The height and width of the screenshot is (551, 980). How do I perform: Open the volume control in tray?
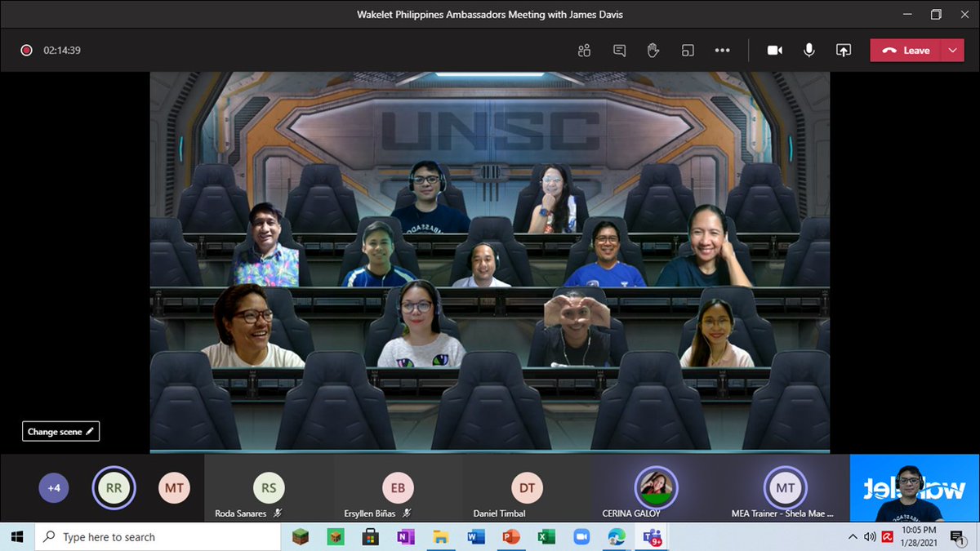[870, 537]
